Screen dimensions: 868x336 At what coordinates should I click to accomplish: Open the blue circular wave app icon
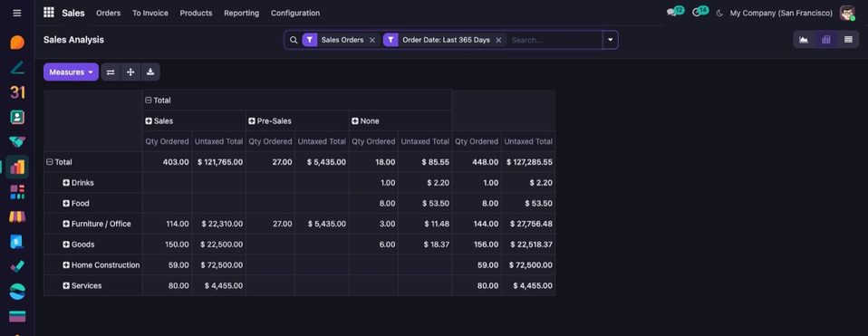pyautogui.click(x=17, y=291)
